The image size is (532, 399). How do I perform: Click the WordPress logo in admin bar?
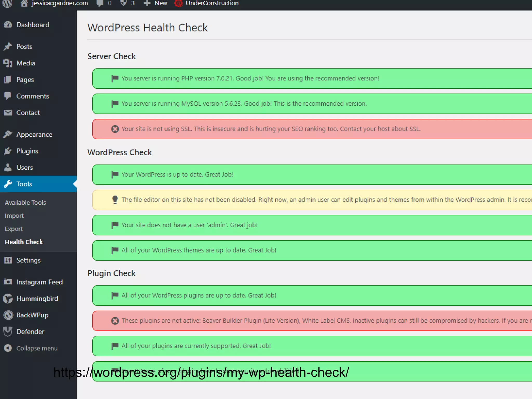[x=8, y=3]
